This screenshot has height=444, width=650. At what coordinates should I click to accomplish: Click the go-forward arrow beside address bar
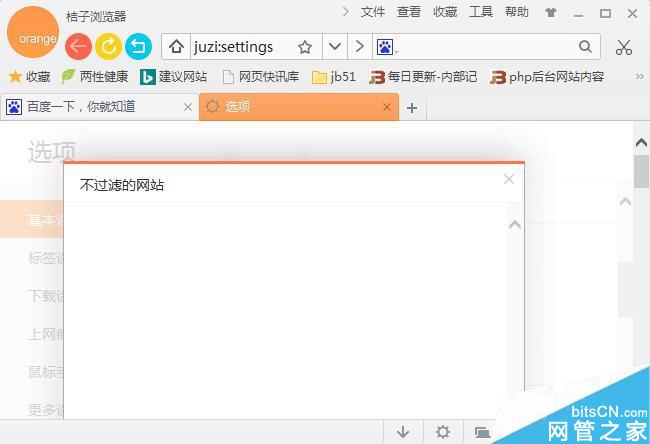360,46
